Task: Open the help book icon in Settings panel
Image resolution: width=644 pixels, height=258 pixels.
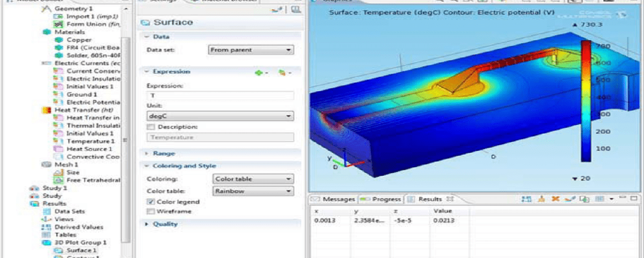Action: 296,9
